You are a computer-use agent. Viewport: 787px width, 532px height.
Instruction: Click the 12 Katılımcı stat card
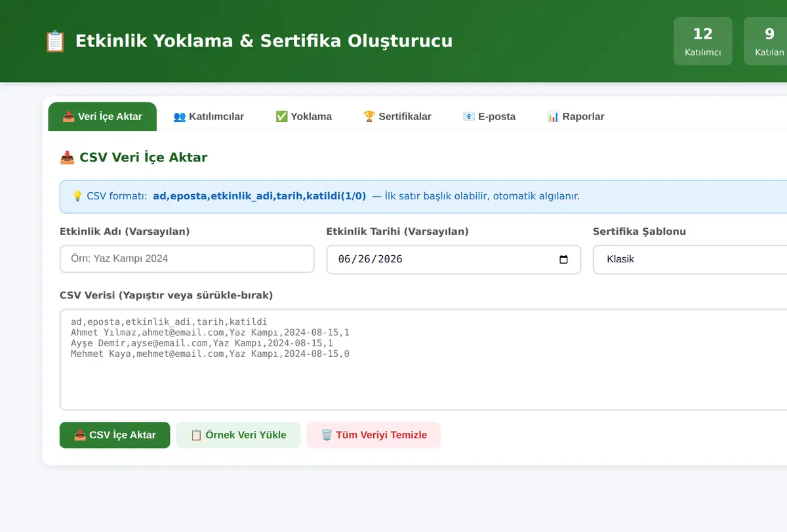(x=703, y=41)
